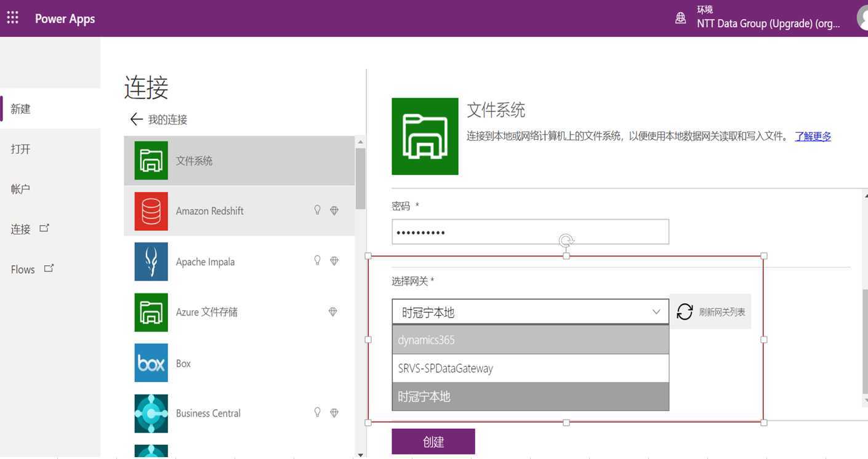Open the 了解更多 link
The width and height of the screenshot is (868, 459).
pos(813,136)
